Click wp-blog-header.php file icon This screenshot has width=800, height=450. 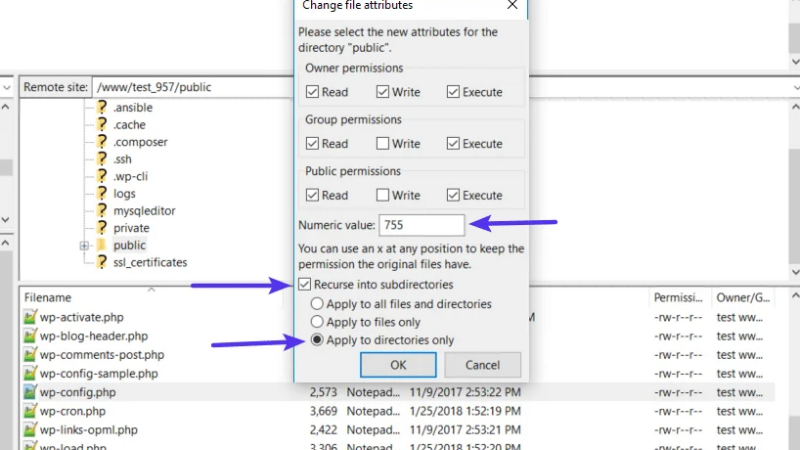(30, 336)
